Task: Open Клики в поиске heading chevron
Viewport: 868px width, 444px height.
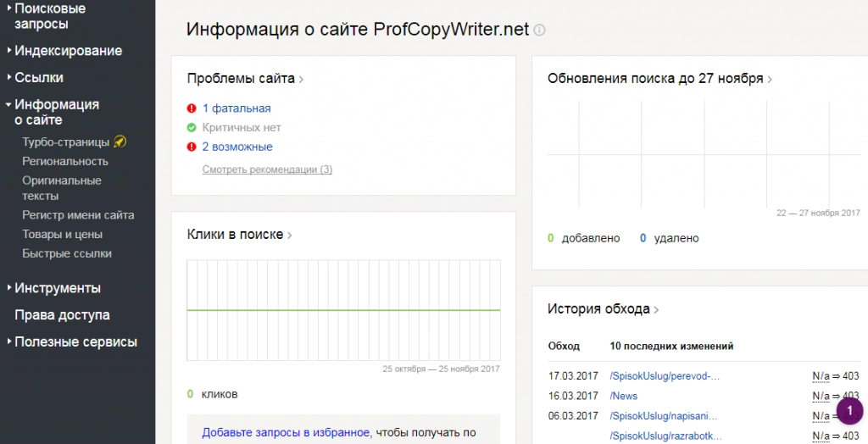Action: pyautogui.click(x=290, y=236)
